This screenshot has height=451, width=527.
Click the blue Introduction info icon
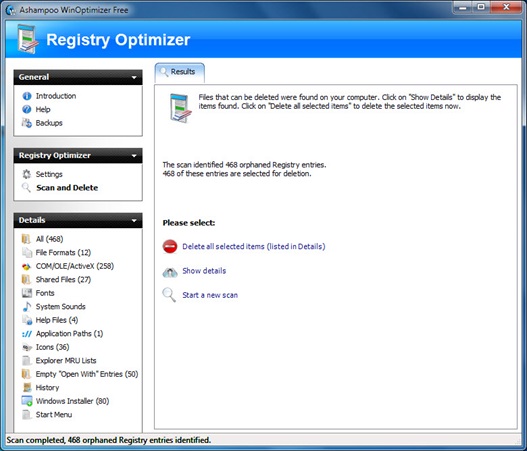coord(27,96)
